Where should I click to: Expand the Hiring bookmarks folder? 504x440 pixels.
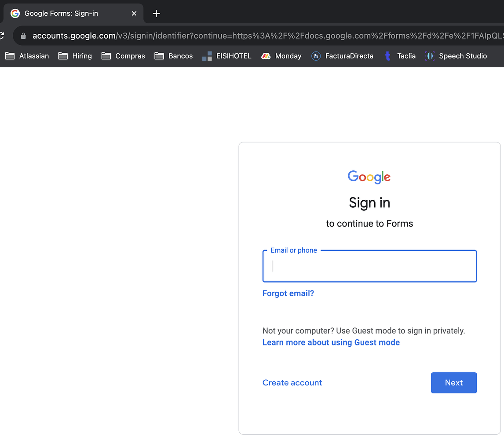(75, 56)
